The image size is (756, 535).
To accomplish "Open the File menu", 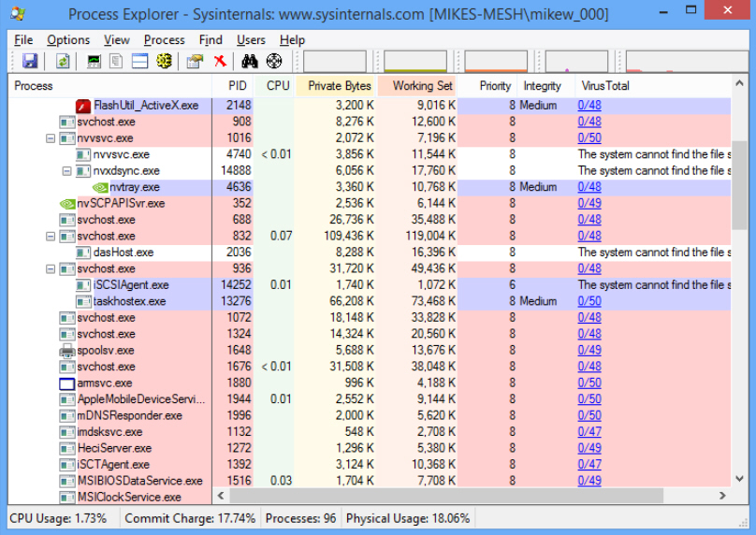I will 23,40.
